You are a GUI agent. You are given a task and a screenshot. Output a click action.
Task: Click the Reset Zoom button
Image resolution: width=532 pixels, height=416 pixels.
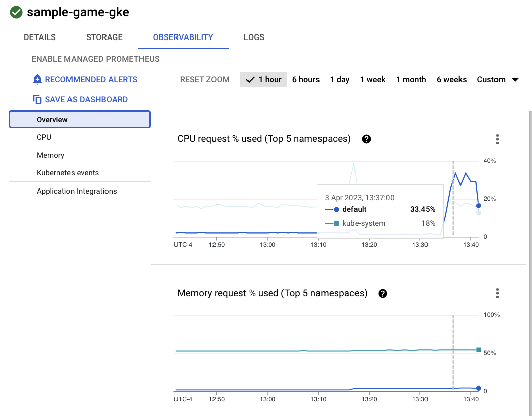point(205,80)
